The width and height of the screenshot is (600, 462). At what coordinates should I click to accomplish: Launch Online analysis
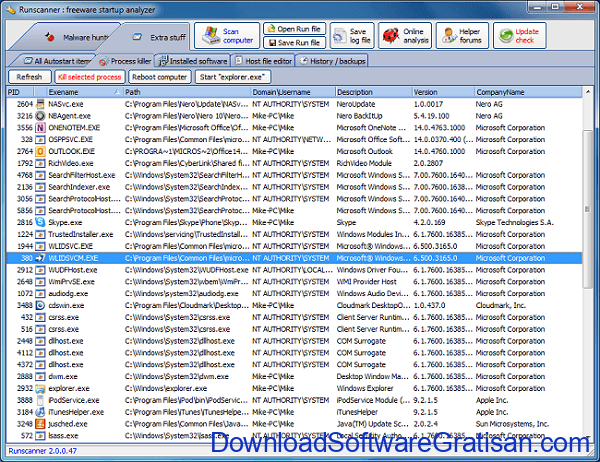(405, 36)
